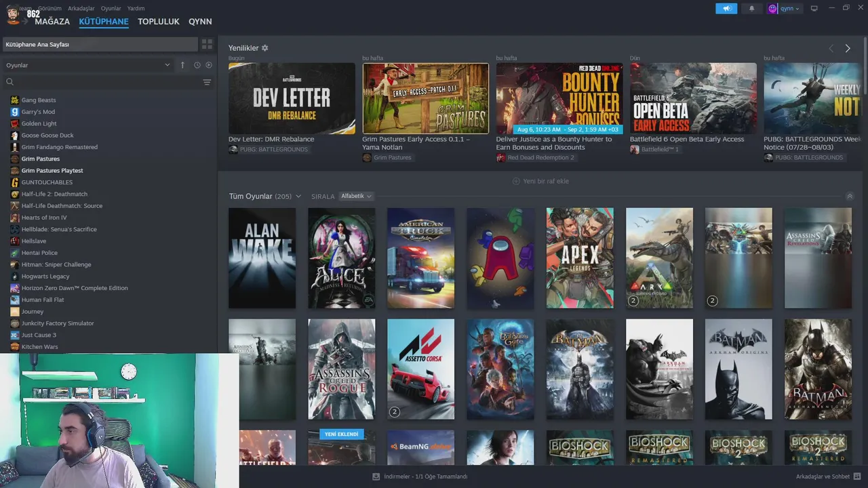Click Hearts of Iron IV icon
Screen dimensions: 868x488
point(15,218)
